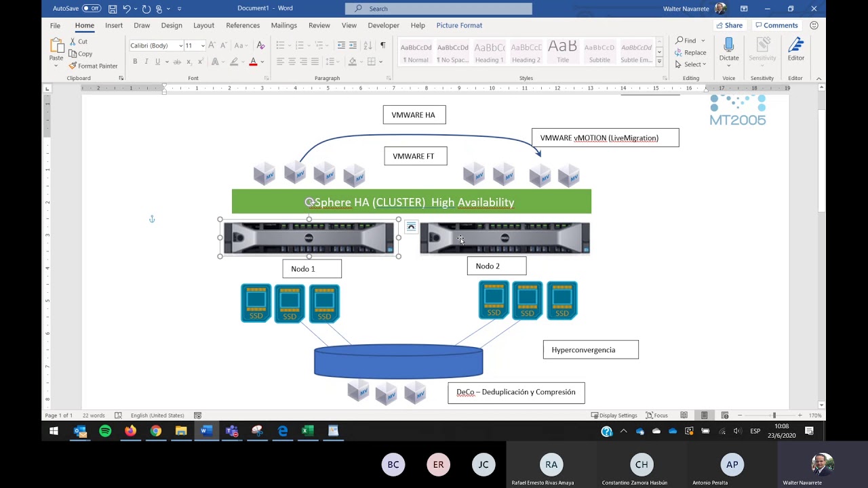This screenshot has height=488, width=868.
Task: Click the Paste clipboard icon
Action: 56,46
